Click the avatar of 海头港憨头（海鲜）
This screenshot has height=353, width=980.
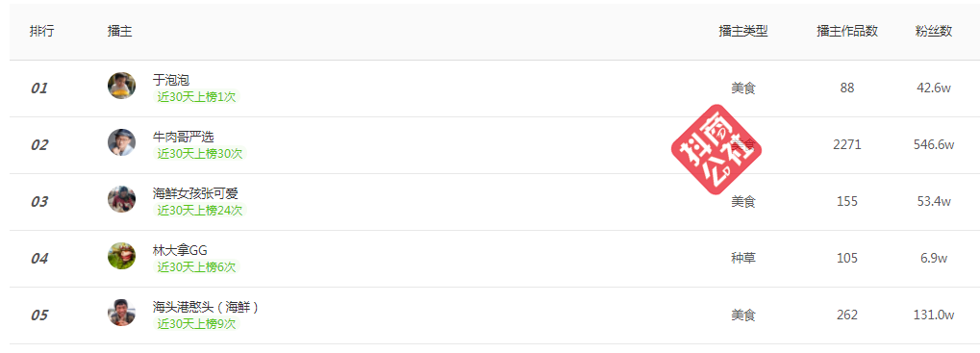(121, 313)
